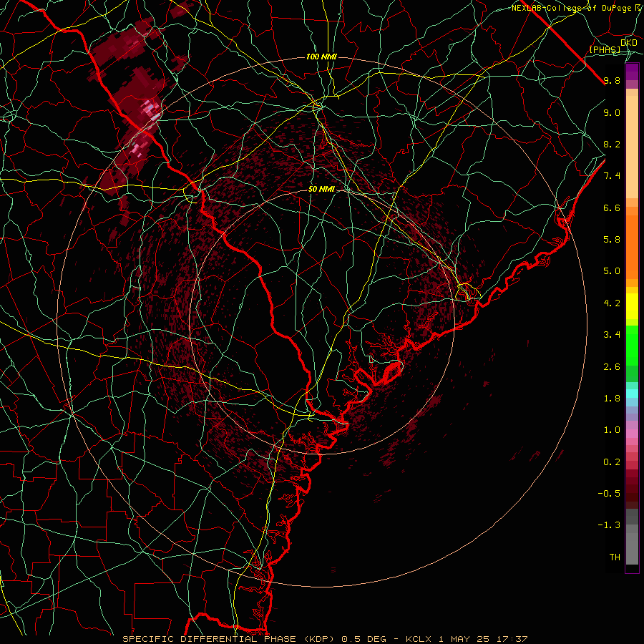This screenshot has height=644, width=644.
Task: Click "(KDP)" in the bottom caption
Action: click(318, 639)
